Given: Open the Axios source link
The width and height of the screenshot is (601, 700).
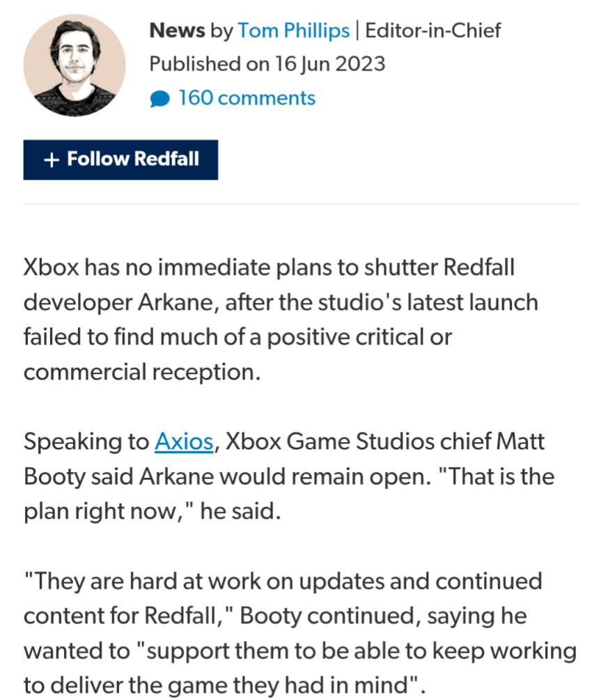Looking at the screenshot, I should click(183, 442).
